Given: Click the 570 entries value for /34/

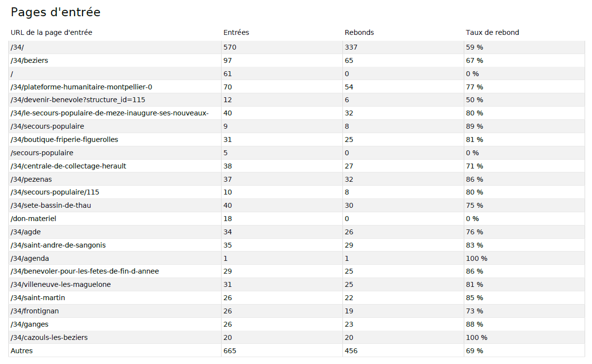Looking at the screenshot, I should 230,47.
